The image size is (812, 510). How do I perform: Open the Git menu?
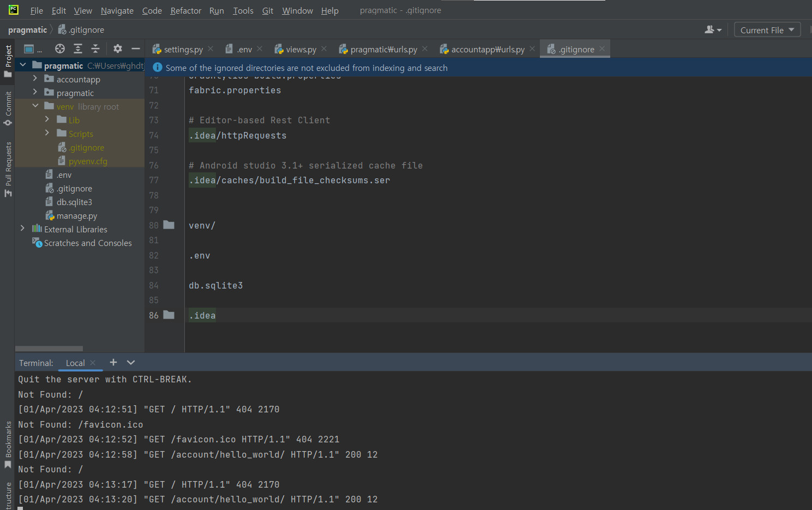coord(268,10)
